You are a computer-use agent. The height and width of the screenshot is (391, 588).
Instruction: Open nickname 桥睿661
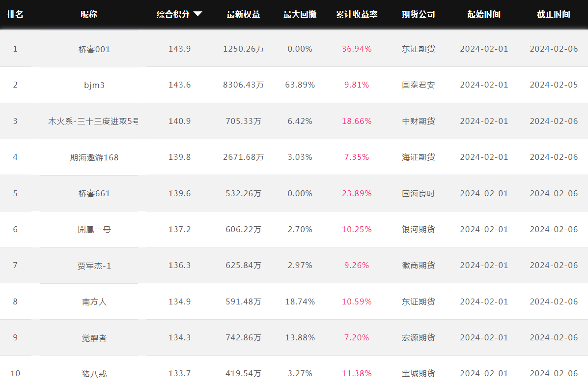(94, 193)
